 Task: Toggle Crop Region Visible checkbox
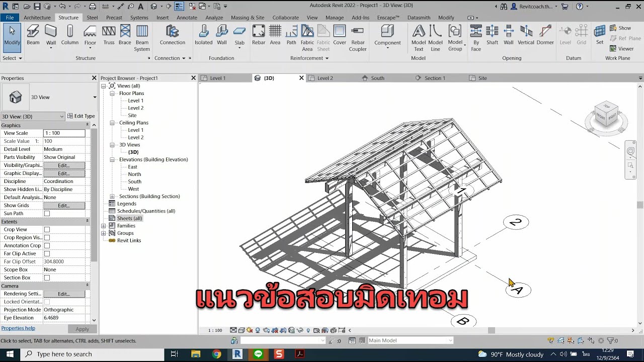pos(47,238)
